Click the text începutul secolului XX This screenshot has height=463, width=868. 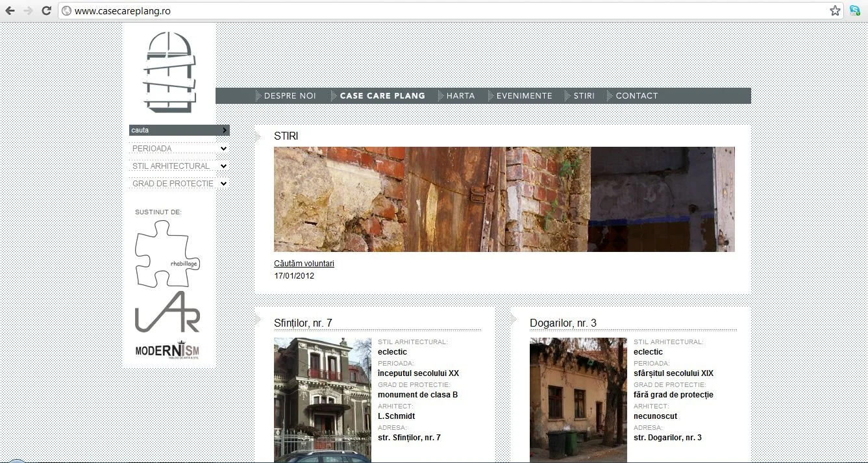click(418, 373)
